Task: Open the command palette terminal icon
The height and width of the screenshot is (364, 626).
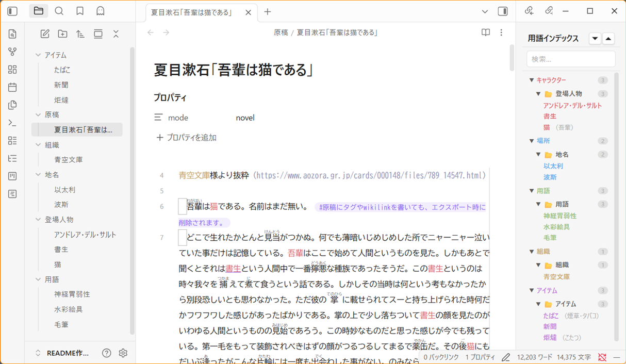Action: (x=12, y=123)
